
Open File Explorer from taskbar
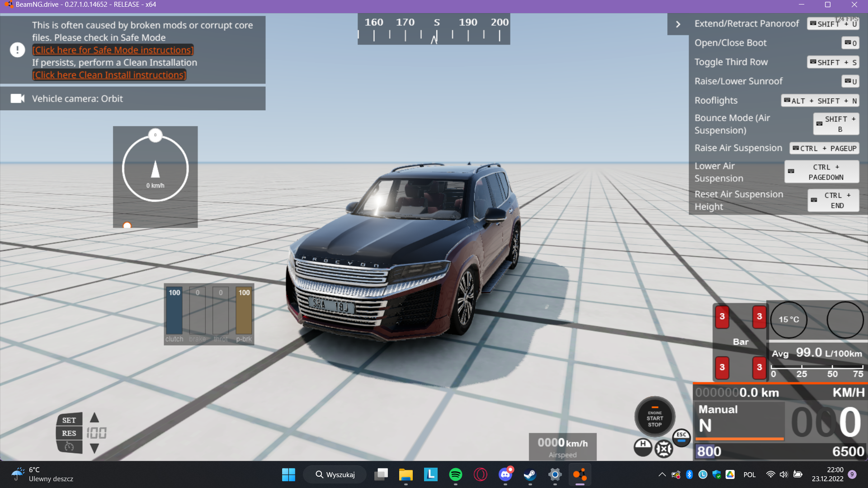[x=406, y=474]
